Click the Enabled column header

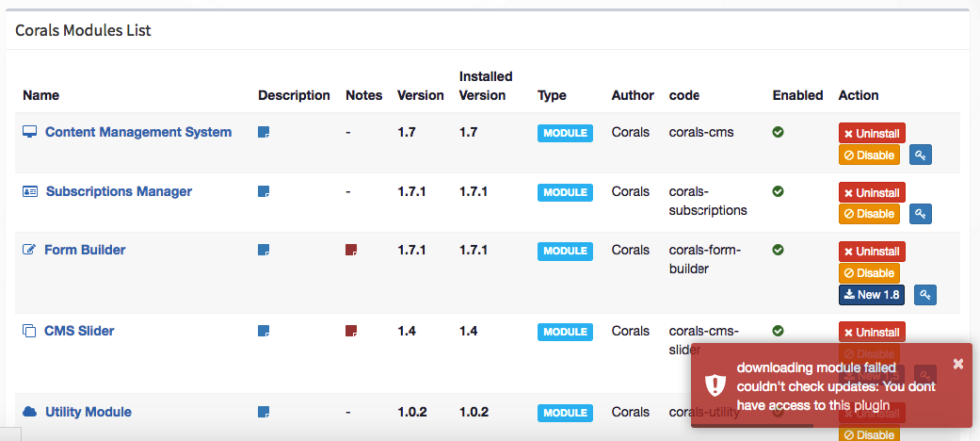[x=797, y=96]
